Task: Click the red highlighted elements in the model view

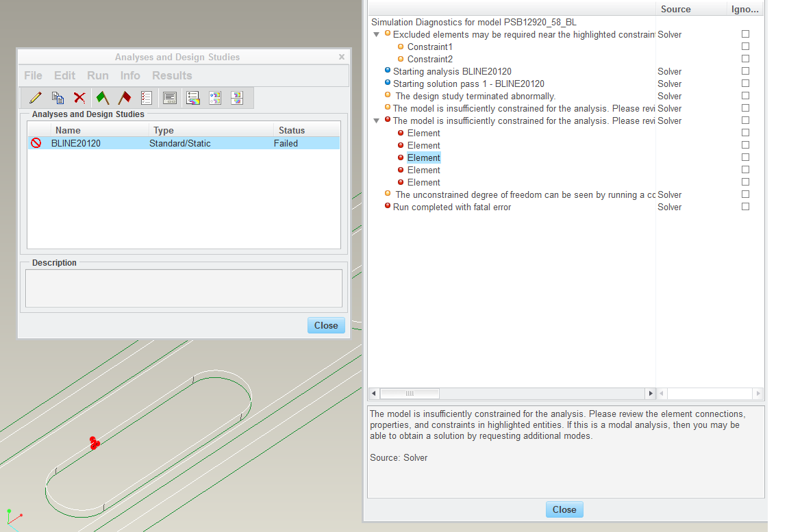Action: (94, 442)
